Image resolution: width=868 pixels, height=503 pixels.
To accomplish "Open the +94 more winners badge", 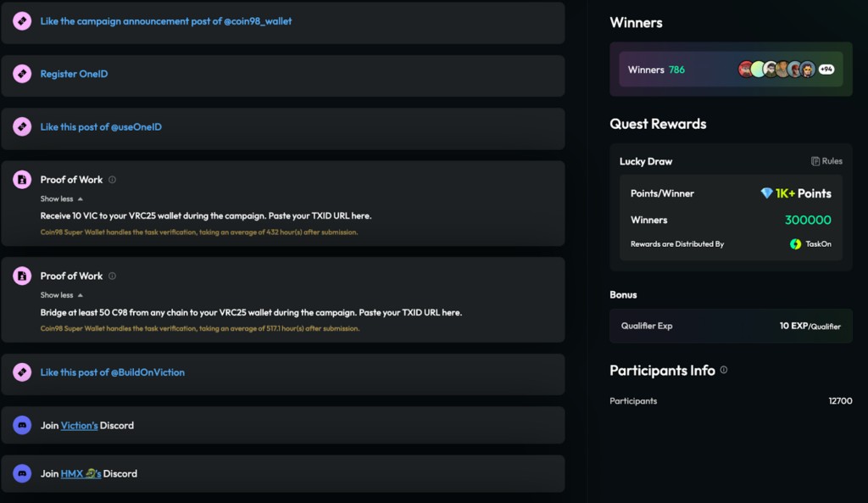I will pos(826,70).
